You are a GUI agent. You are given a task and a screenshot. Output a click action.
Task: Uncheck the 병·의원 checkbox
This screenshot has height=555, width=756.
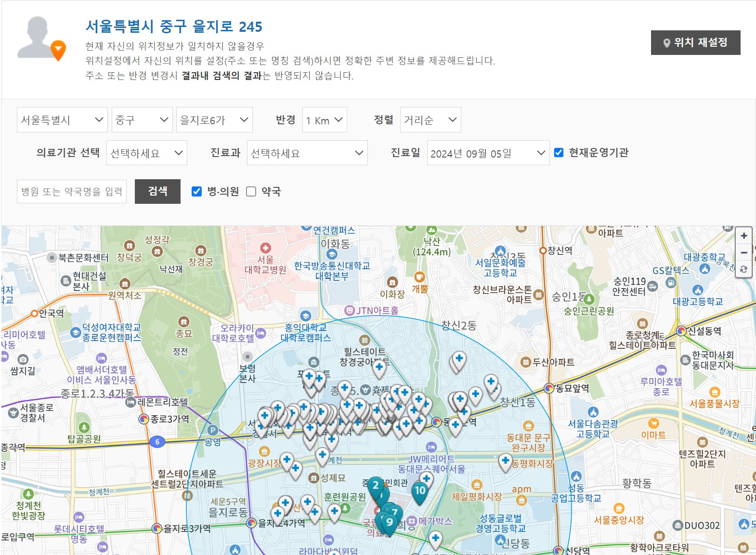pos(196,191)
